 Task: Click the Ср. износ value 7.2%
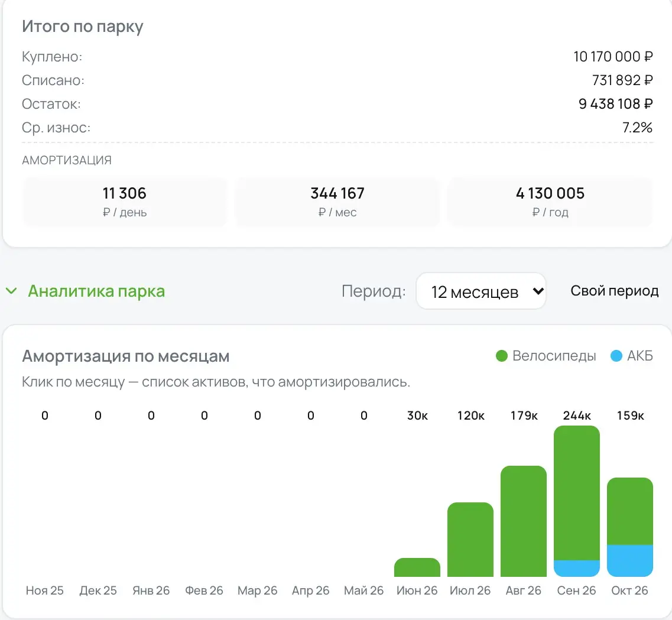coord(637,127)
